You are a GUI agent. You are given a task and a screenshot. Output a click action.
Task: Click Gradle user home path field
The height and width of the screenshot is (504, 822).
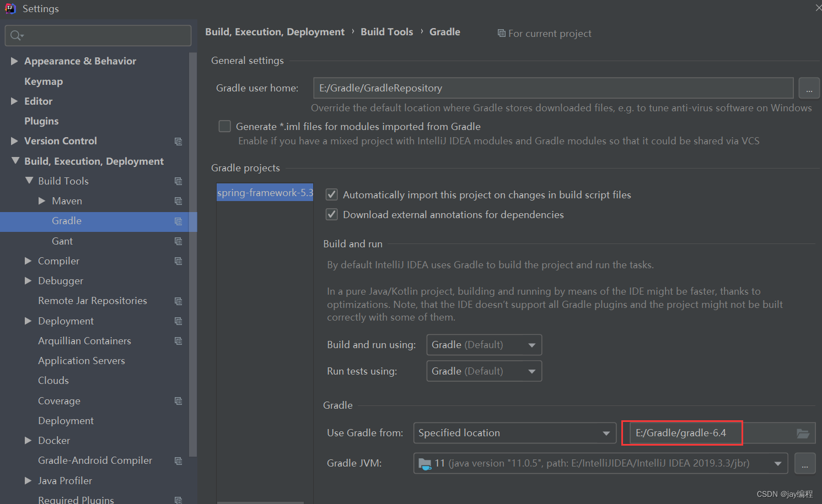point(554,88)
